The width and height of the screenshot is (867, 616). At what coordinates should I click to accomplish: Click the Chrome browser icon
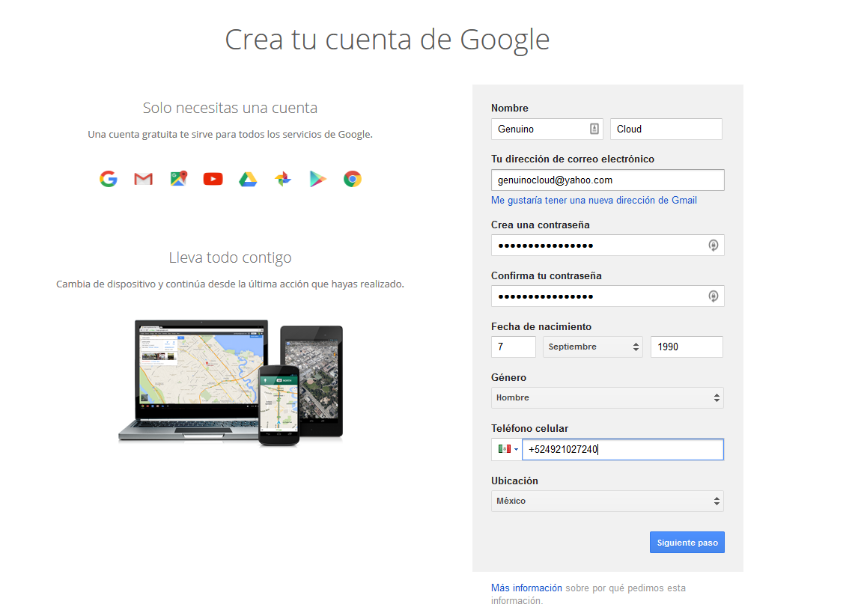click(x=352, y=179)
